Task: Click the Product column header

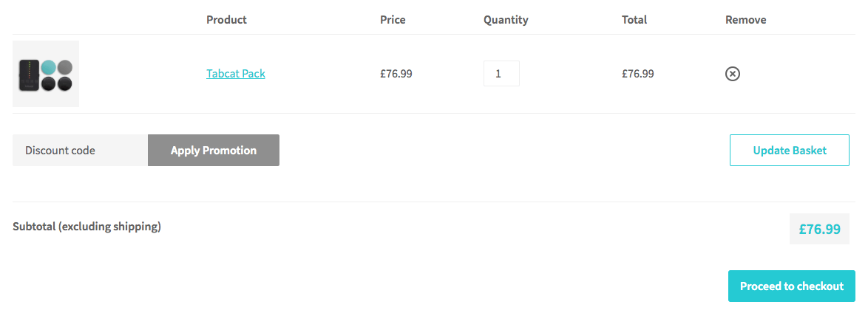Action: (226, 20)
